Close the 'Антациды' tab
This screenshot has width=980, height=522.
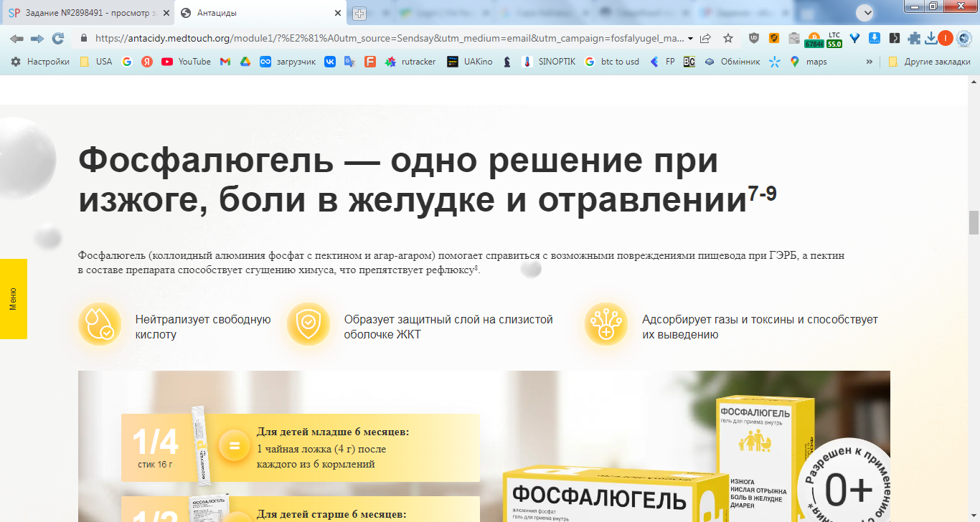(338, 13)
